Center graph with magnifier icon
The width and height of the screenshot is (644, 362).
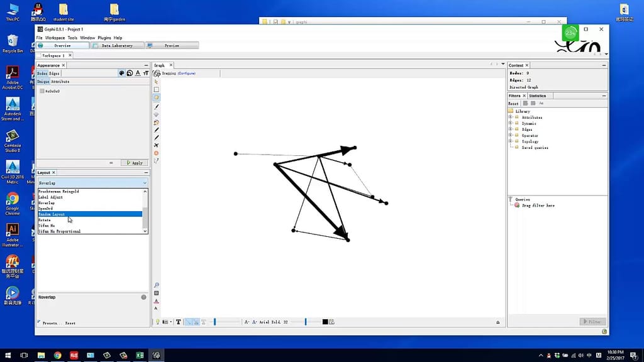[157, 285]
